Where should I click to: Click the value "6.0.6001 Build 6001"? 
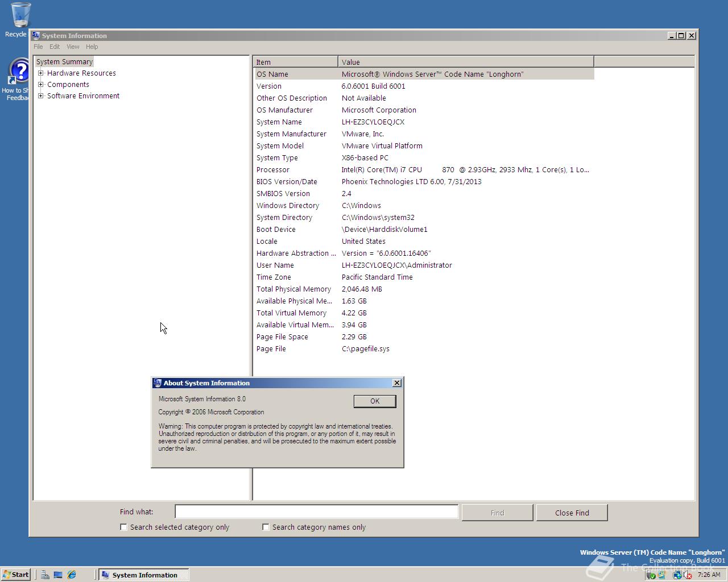click(x=374, y=86)
